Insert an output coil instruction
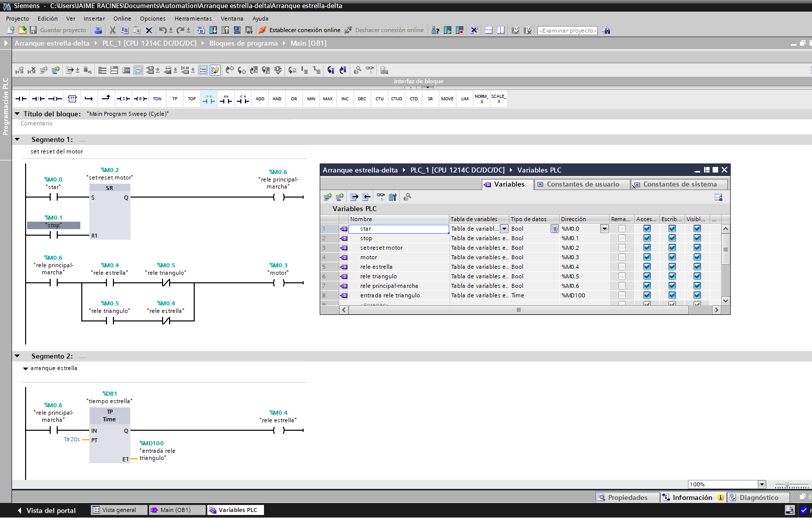The height and width of the screenshot is (518, 812). pyautogui.click(x=55, y=99)
